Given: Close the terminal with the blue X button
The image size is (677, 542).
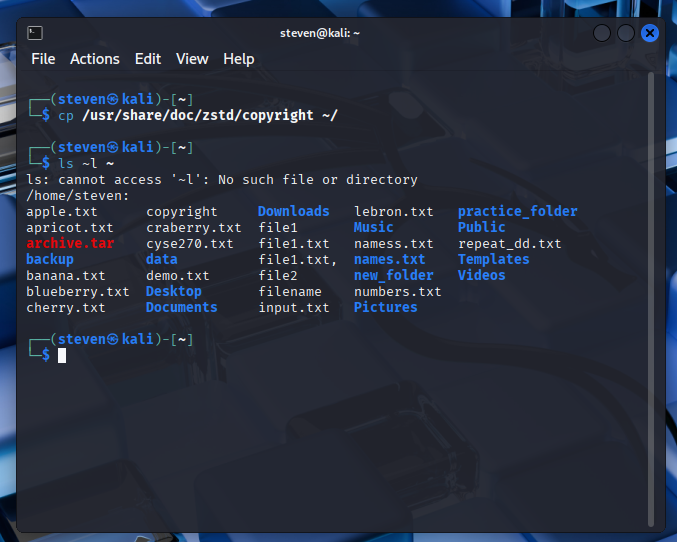Looking at the screenshot, I should [x=650, y=33].
